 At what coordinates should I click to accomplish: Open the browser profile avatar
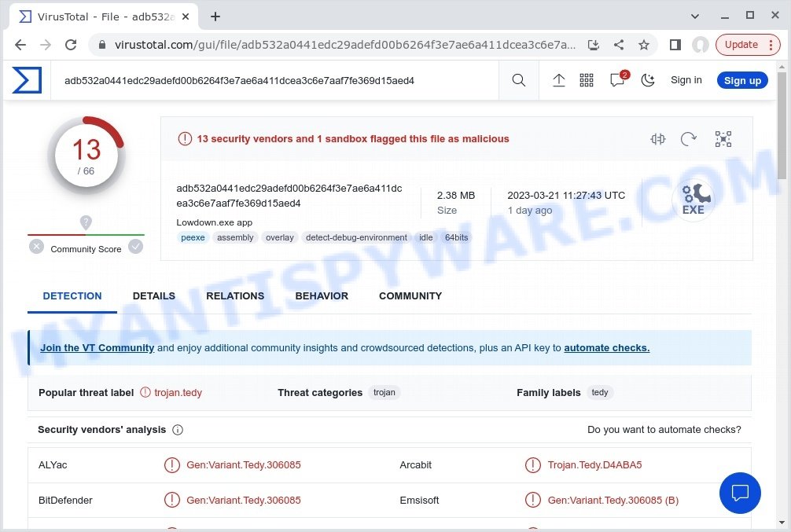701,45
